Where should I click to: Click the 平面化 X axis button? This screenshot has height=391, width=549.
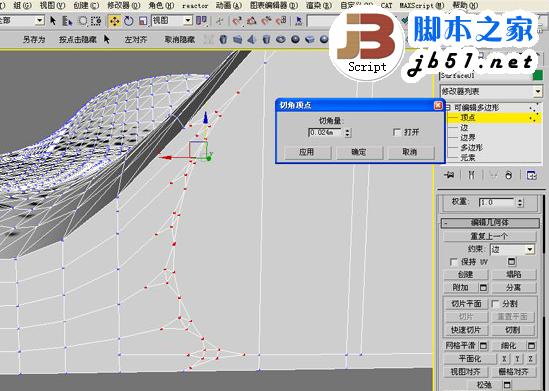(x=504, y=359)
